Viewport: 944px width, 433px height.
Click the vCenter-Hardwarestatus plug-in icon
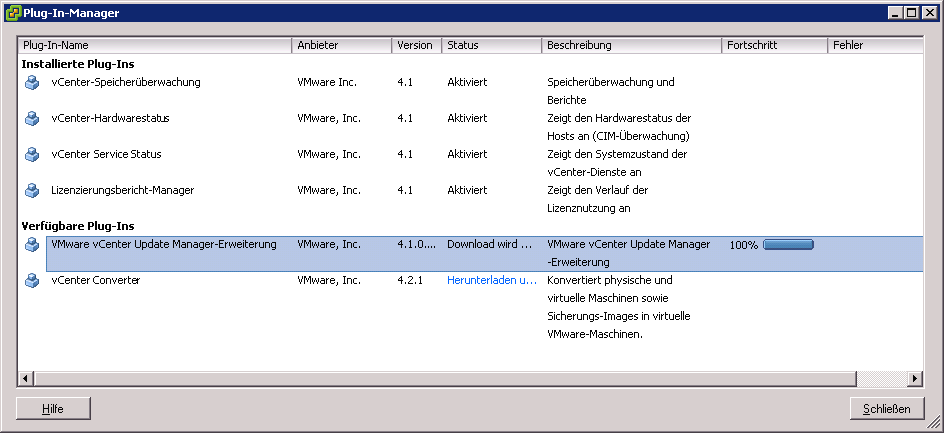[32, 118]
